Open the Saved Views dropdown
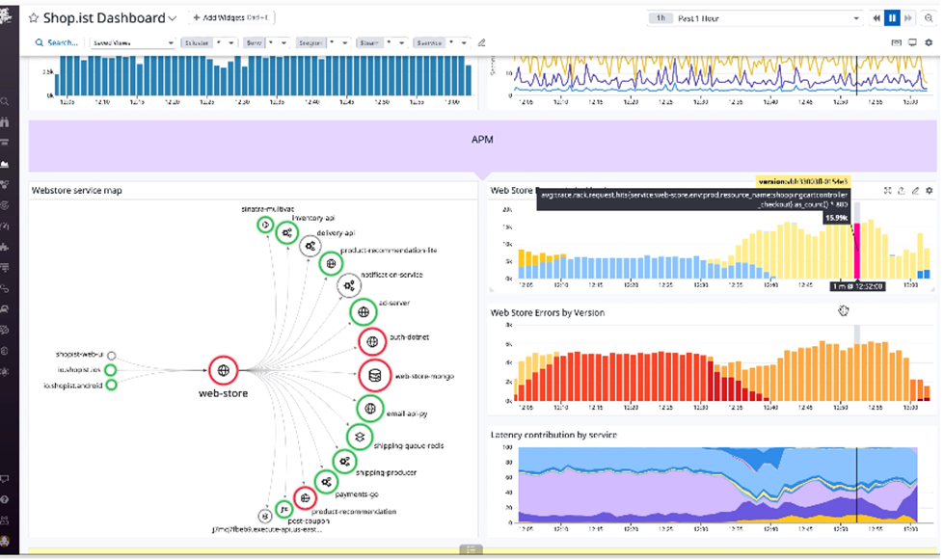Viewport: 944px width, 560px height. 132,42
